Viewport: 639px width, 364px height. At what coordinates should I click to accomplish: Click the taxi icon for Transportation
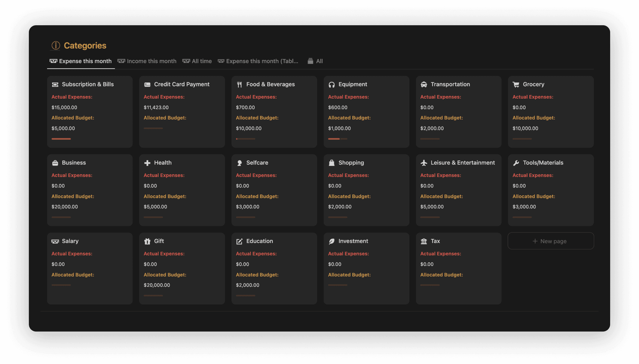click(424, 85)
